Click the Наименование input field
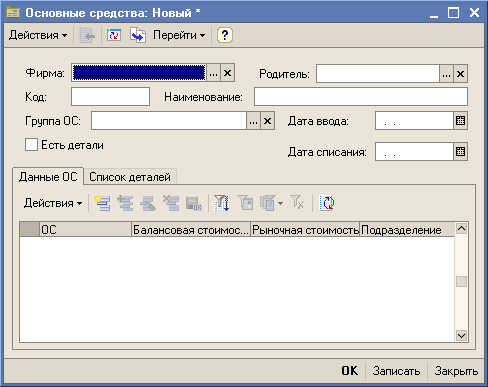This screenshot has width=488, height=387. (361, 97)
